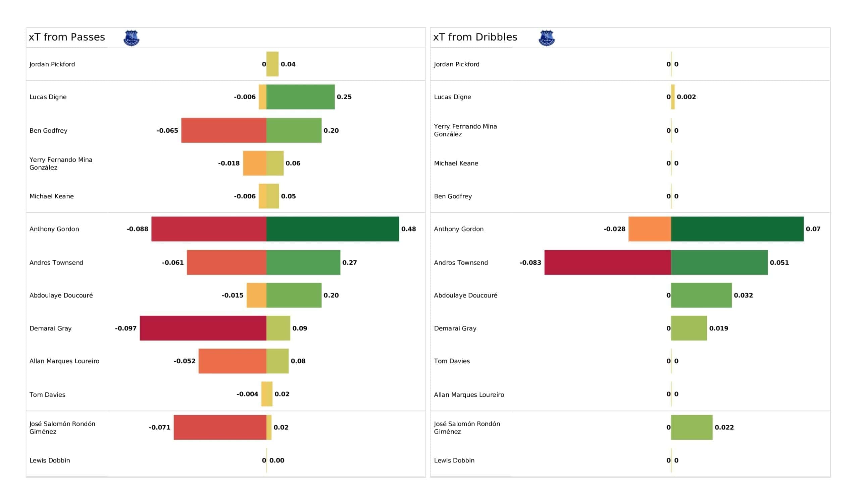The image size is (859, 504).
Task: Click Tom Davies label in passes chart
Action: 47,394
